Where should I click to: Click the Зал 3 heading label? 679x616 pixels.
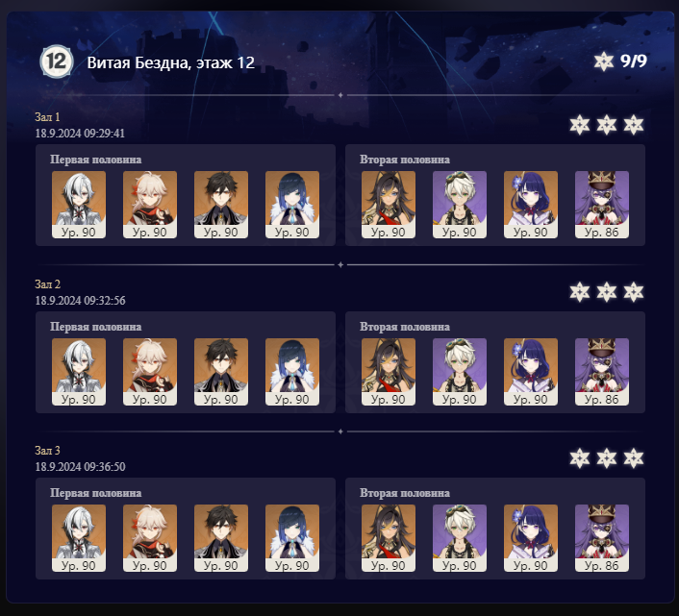(x=48, y=451)
